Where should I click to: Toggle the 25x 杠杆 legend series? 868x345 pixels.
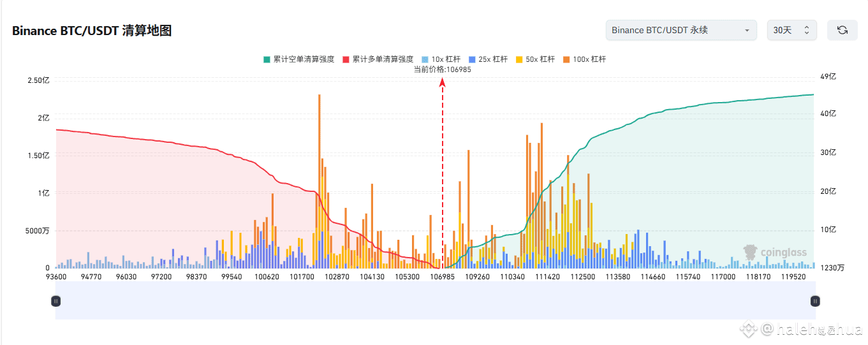pyautogui.click(x=488, y=59)
